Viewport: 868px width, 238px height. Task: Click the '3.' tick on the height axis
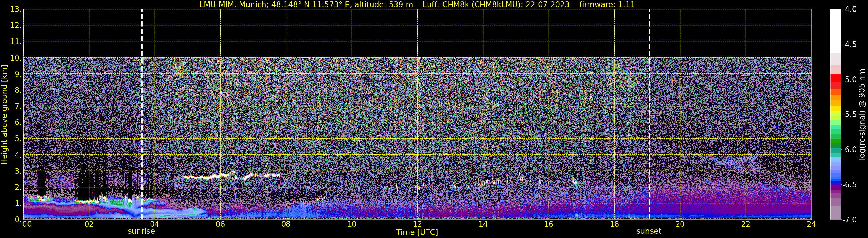(x=18, y=171)
